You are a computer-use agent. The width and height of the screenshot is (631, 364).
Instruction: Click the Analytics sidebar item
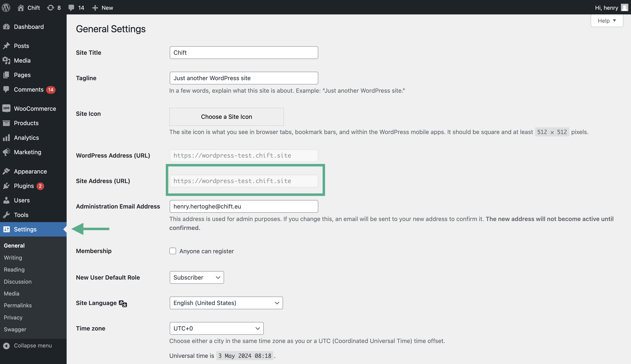click(26, 137)
